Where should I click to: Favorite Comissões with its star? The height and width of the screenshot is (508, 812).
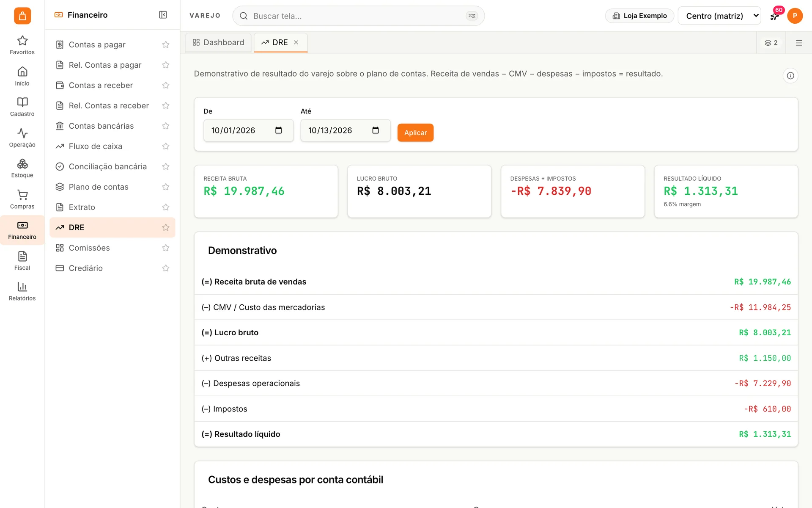pos(166,248)
